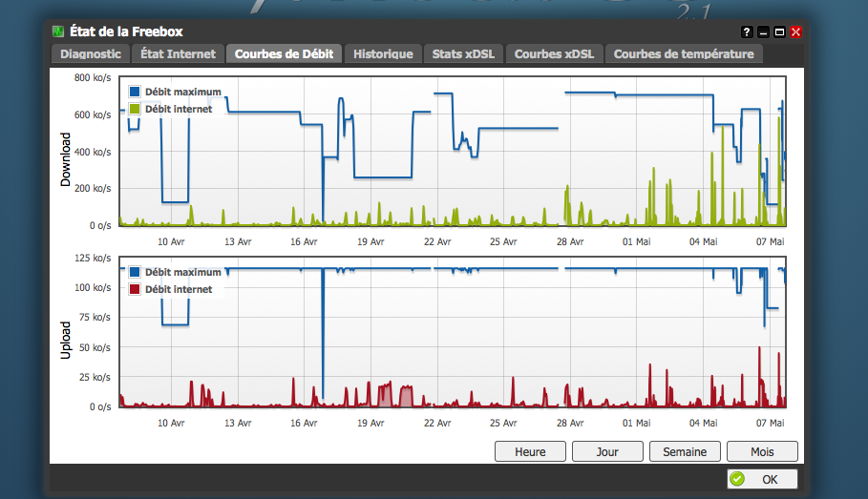The image size is (868, 499).
Task: Set graph range to Jour
Action: (x=607, y=451)
